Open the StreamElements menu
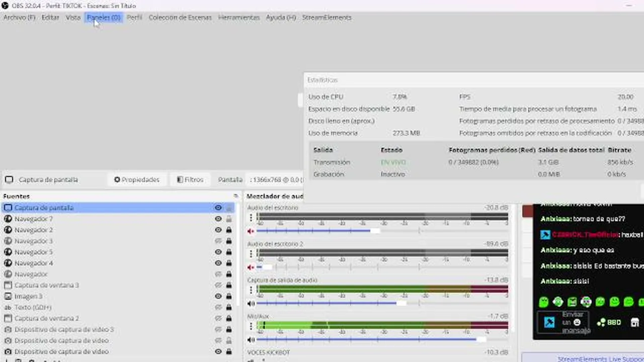This screenshot has height=362, width=644. pos(327,18)
